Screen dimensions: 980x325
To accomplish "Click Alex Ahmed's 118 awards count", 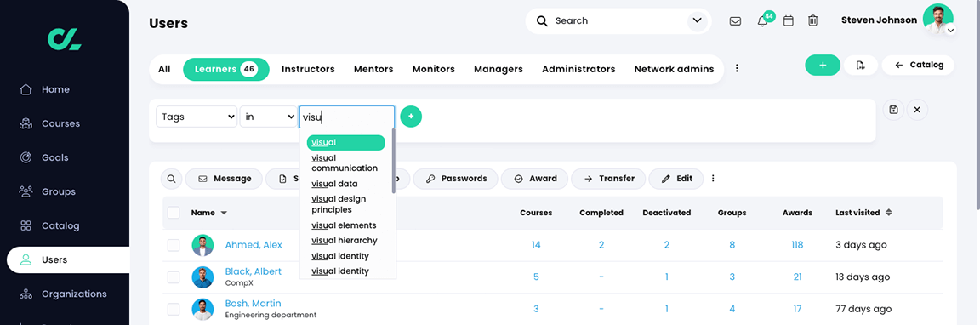I will click(x=797, y=245).
